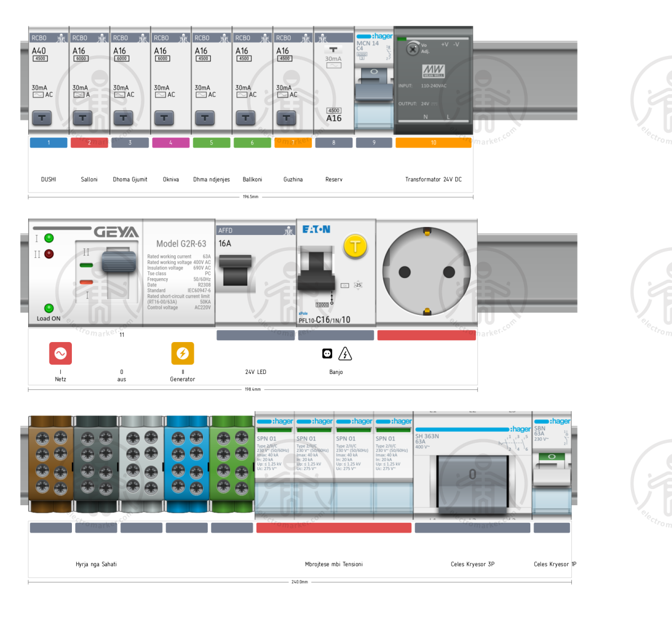The width and height of the screenshot is (672, 618).
Task: Click the red label strip under the SPN 01 modules
Action: 334,527
